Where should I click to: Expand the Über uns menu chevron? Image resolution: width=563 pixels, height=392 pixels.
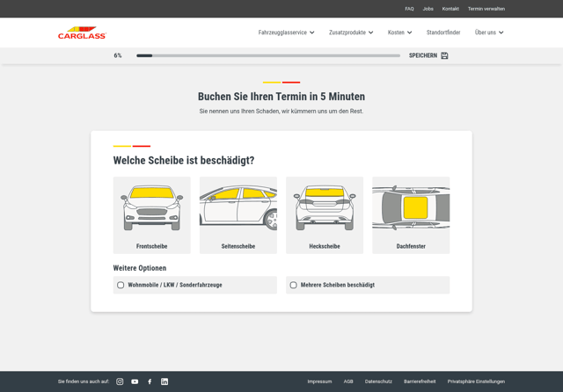click(501, 33)
